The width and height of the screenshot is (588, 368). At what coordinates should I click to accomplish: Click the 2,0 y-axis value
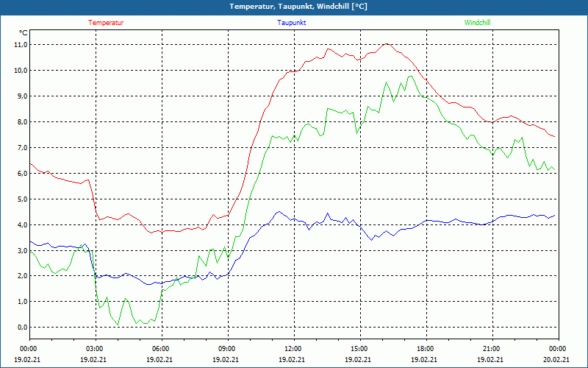tap(22, 276)
